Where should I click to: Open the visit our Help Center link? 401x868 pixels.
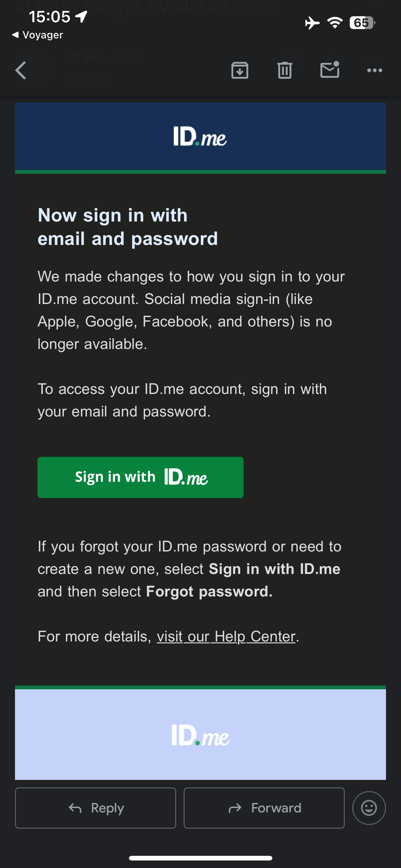(x=226, y=636)
